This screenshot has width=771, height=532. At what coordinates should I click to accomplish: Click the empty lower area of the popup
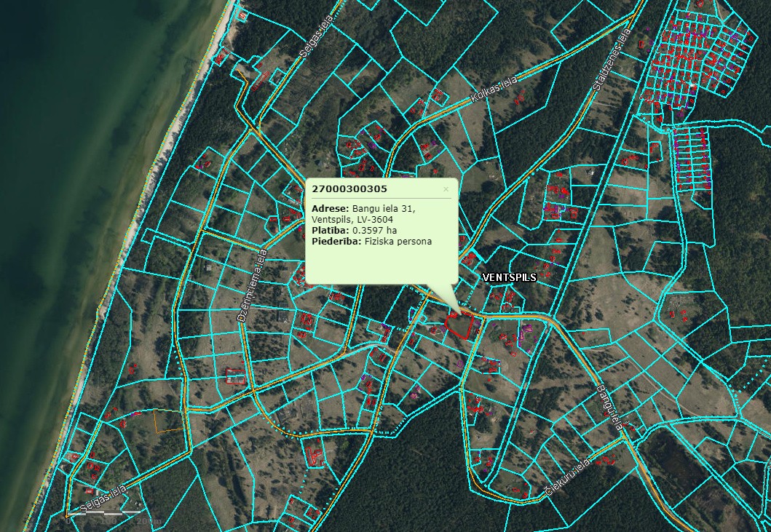click(x=379, y=266)
